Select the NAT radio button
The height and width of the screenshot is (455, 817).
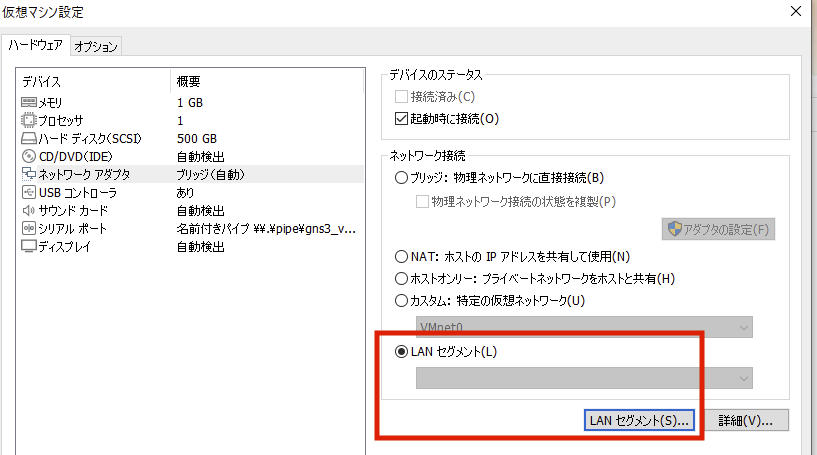401,256
